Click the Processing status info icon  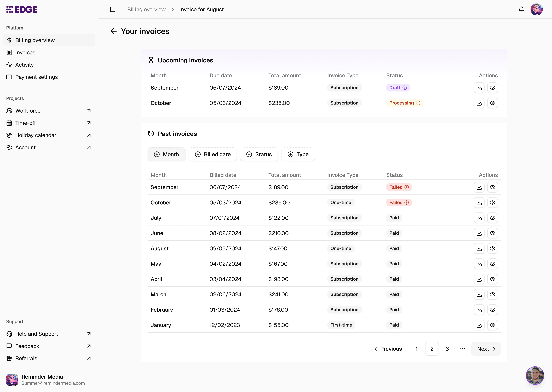[418, 103]
